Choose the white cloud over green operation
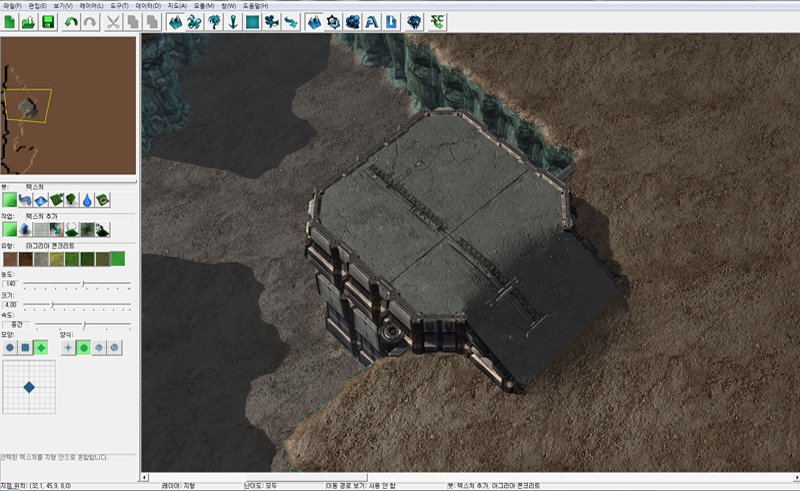 [71, 230]
